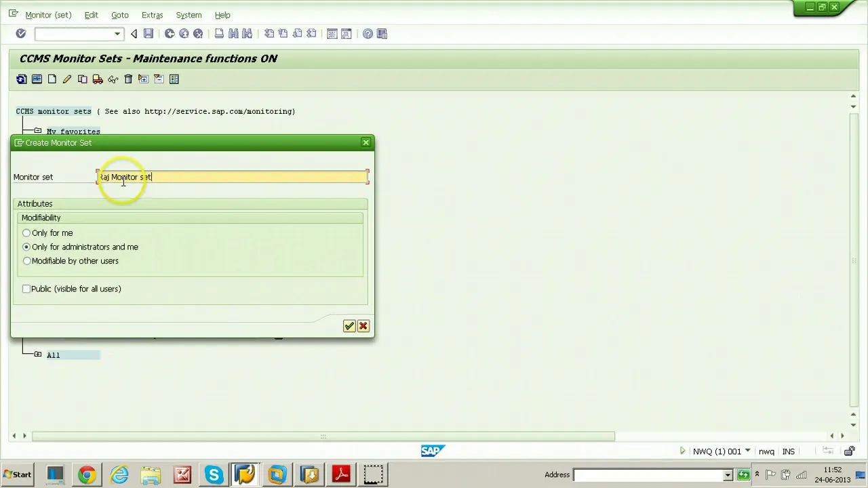Viewport: 868px width, 488px height.
Task: Click the Last Page icon
Action: (x=311, y=33)
